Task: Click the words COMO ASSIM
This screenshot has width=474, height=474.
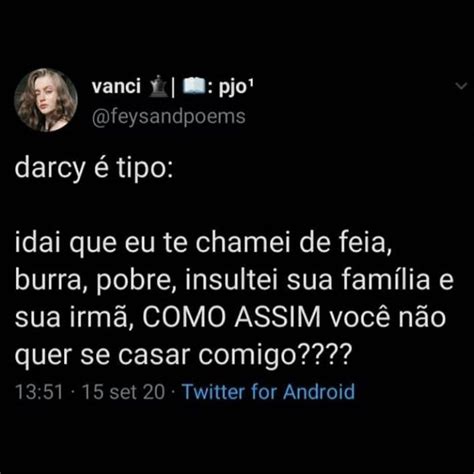Action: point(232,317)
